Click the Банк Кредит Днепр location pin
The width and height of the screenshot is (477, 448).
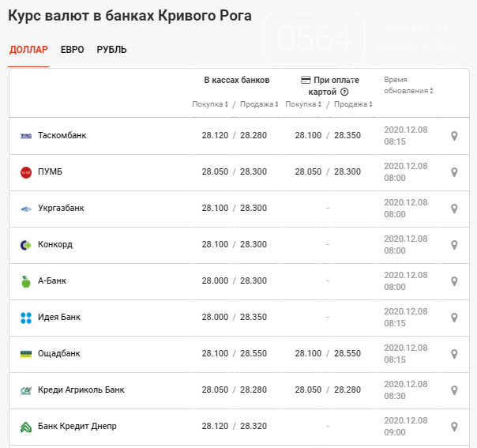point(454,427)
